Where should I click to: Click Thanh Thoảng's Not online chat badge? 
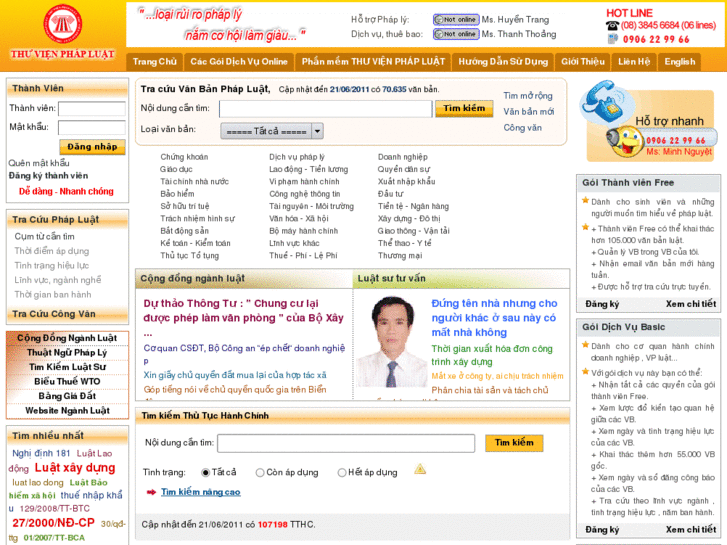(x=455, y=34)
